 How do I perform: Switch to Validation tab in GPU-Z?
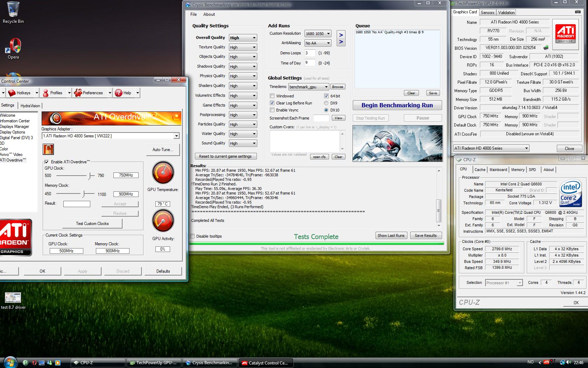[x=506, y=13]
